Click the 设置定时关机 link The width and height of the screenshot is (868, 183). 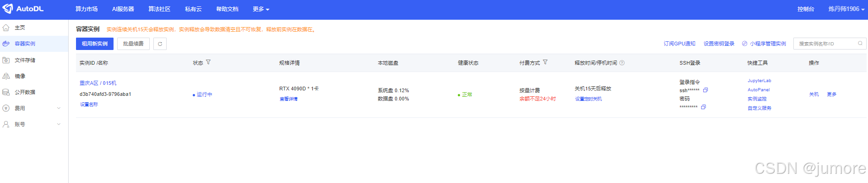click(588, 99)
